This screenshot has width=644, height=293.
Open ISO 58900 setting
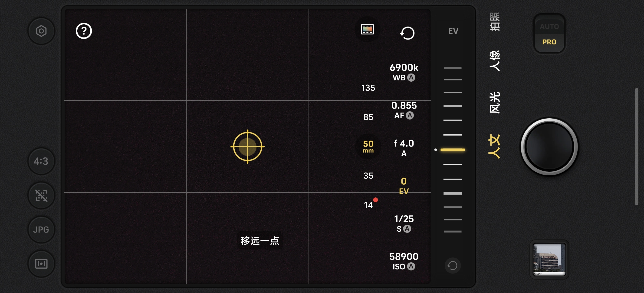coord(404,261)
